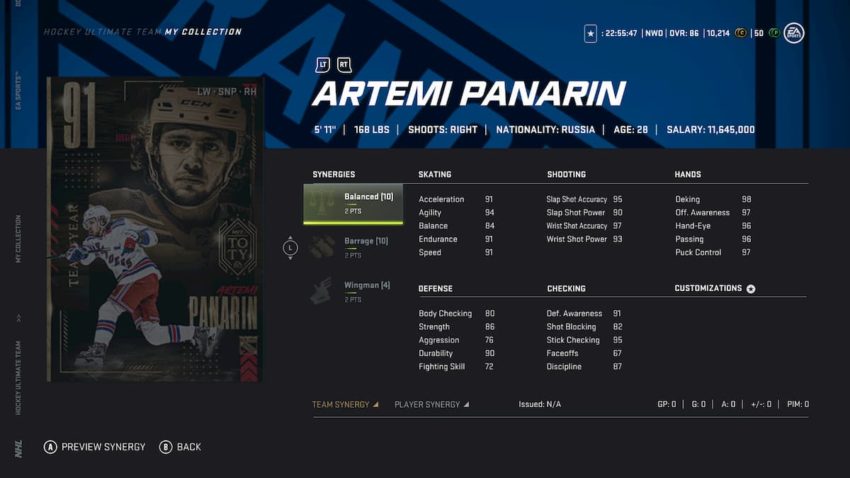Viewport: 850px width, 478px height.
Task: Select the Balanced [10] synergy
Action: point(353,204)
